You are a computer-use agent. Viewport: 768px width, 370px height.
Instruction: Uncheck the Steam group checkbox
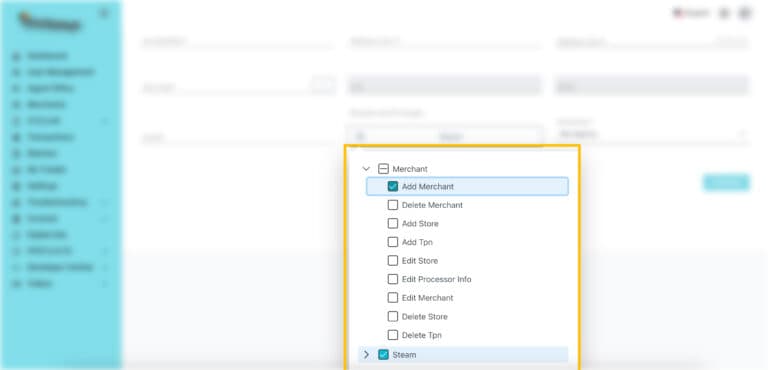[384, 354]
